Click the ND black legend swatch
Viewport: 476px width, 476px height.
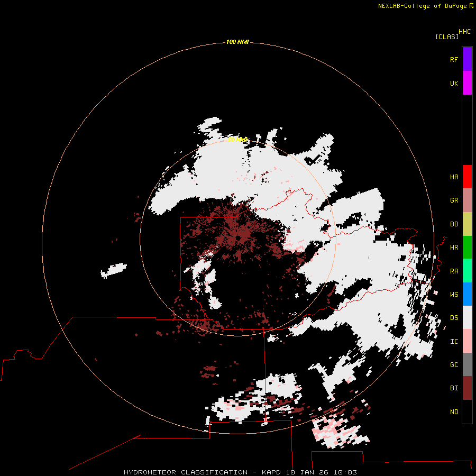(x=467, y=411)
